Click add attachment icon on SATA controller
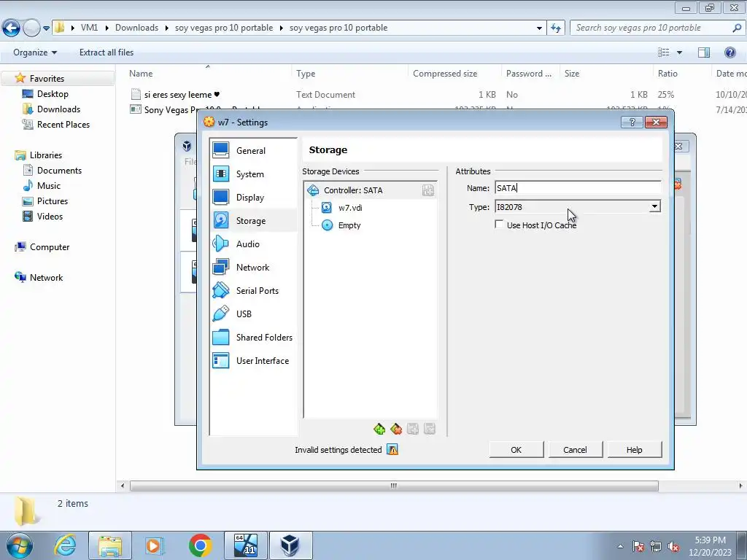 point(427,190)
